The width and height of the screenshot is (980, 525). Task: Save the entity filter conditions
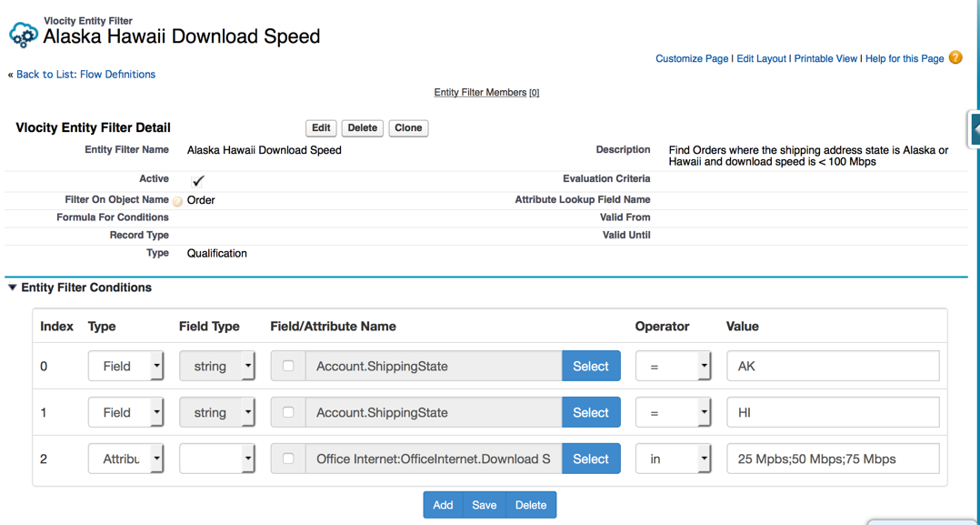[x=484, y=505]
